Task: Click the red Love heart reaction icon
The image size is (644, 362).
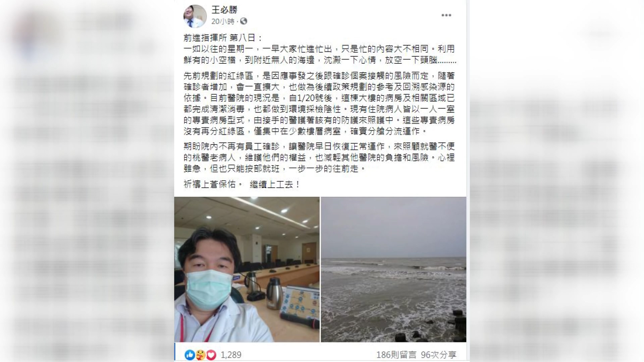Action: 211,355
